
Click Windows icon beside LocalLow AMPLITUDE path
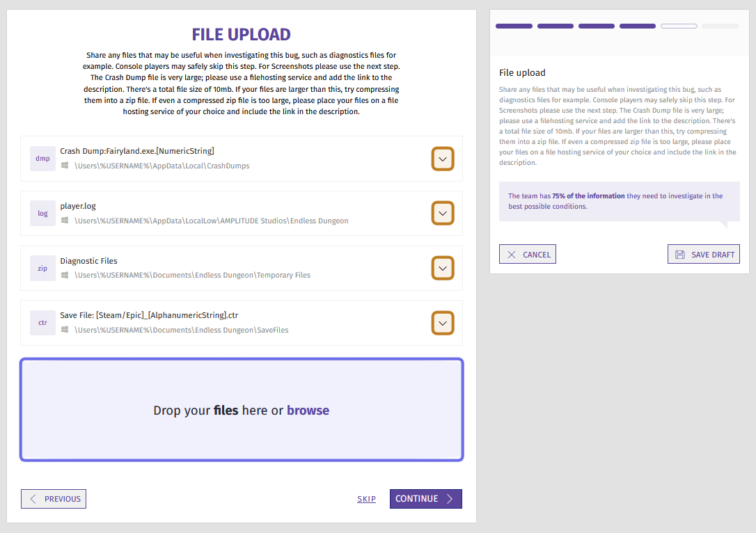[65, 221]
